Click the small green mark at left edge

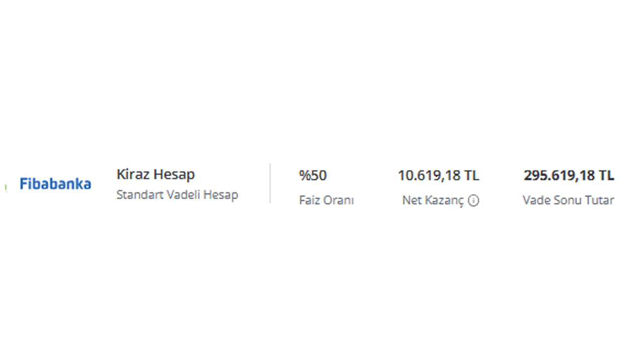click(6, 188)
